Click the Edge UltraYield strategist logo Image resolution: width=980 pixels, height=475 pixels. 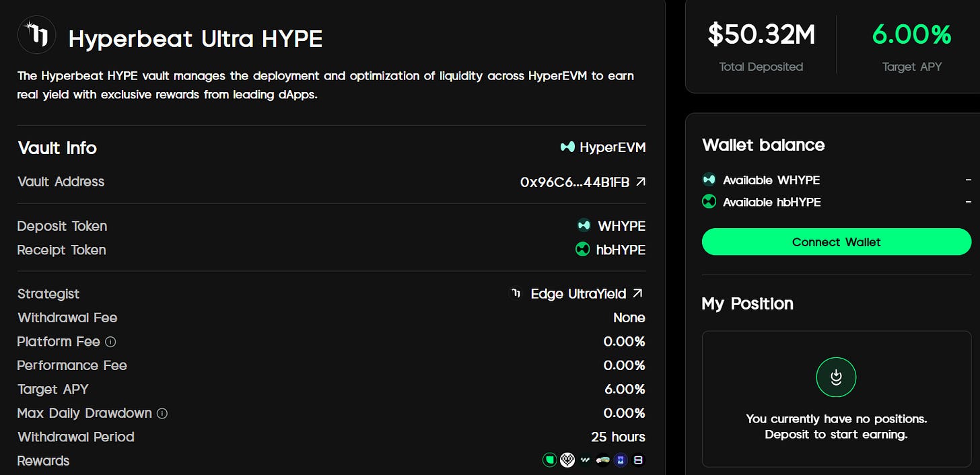516,293
